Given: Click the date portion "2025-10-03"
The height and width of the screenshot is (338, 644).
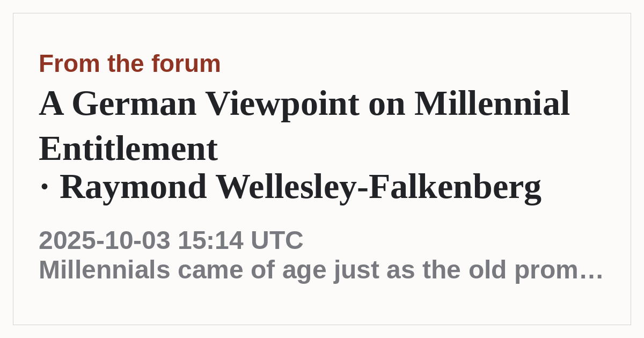Looking at the screenshot, I should [x=105, y=240].
